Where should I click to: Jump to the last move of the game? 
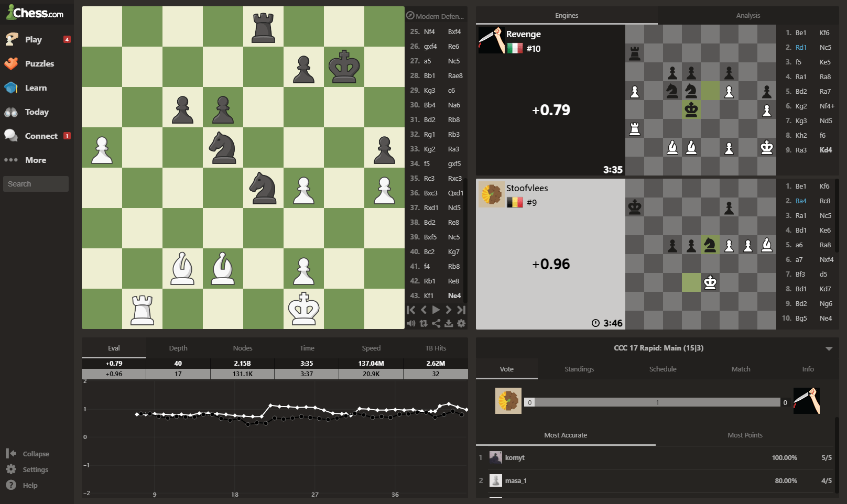coord(461,310)
